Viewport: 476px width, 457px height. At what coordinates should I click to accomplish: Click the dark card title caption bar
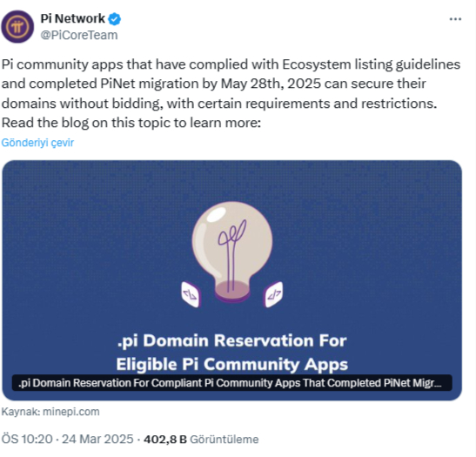pos(232,383)
